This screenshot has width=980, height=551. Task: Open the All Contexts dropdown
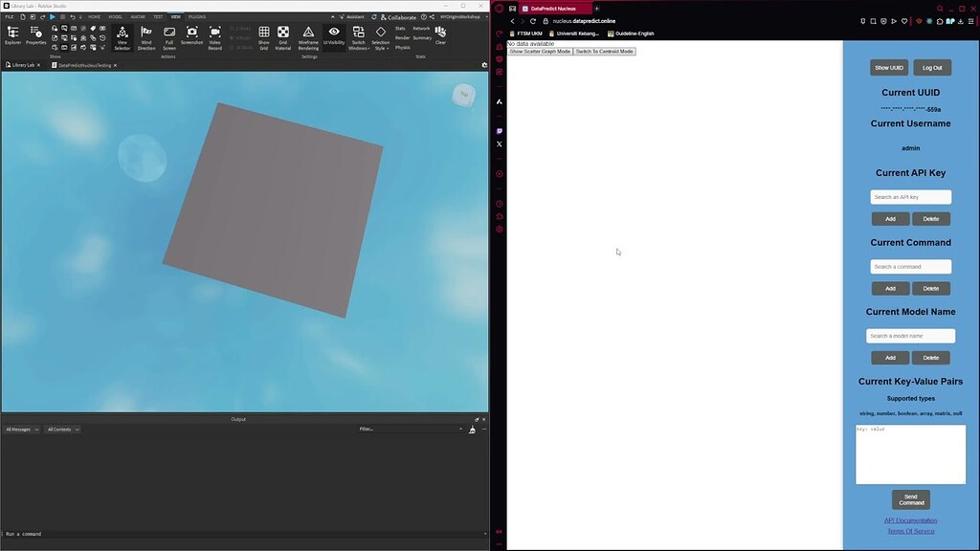point(62,430)
